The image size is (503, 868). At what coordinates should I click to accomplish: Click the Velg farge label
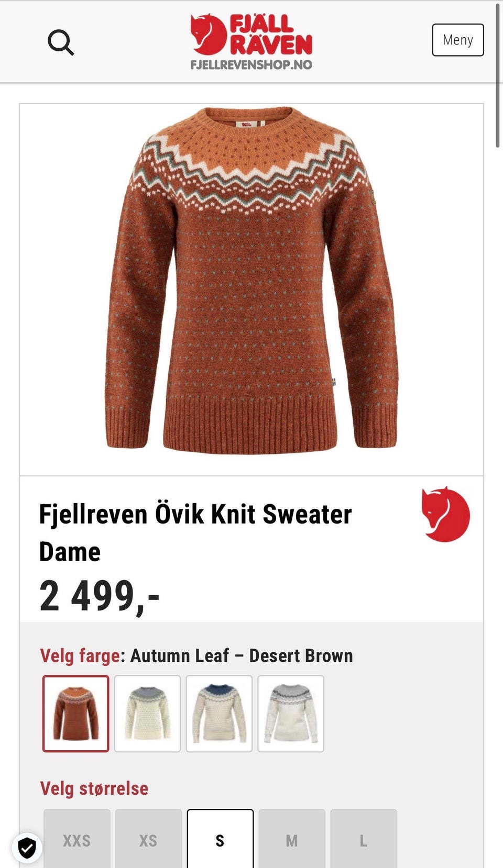click(x=80, y=655)
